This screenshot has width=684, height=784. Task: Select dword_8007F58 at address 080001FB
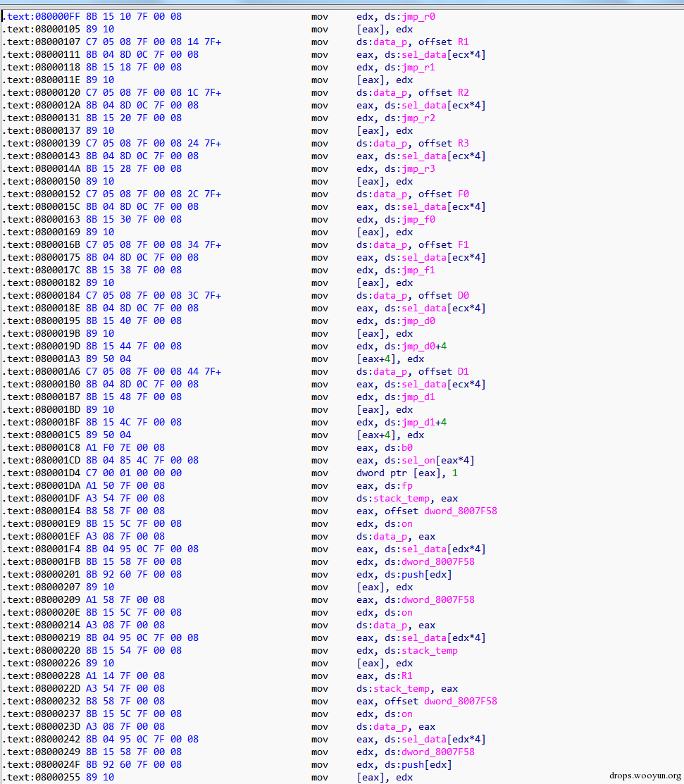pyautogui.click(x=438, y=562)
